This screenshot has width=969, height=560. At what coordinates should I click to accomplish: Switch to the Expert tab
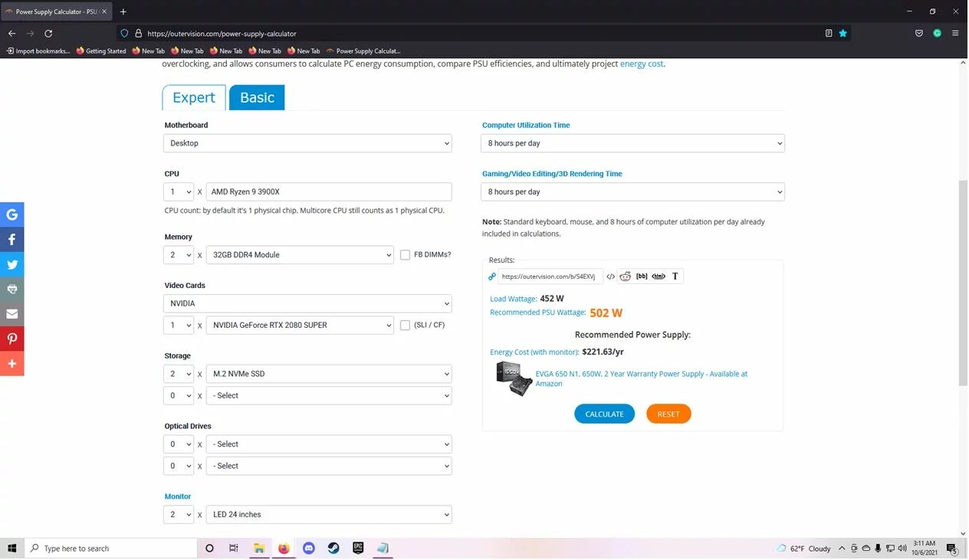click(x=194, y=97)
